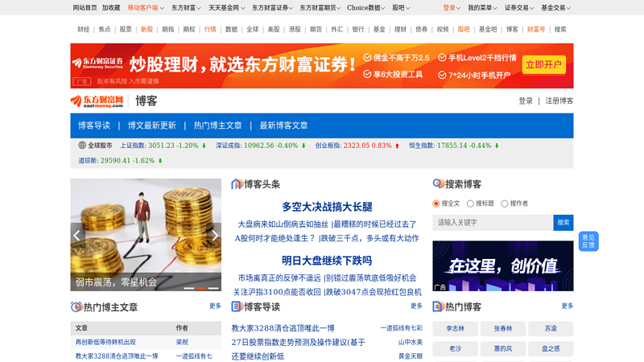Click the 上证指数 green down arrow
The image size is (644, 362).
(204, 146)
